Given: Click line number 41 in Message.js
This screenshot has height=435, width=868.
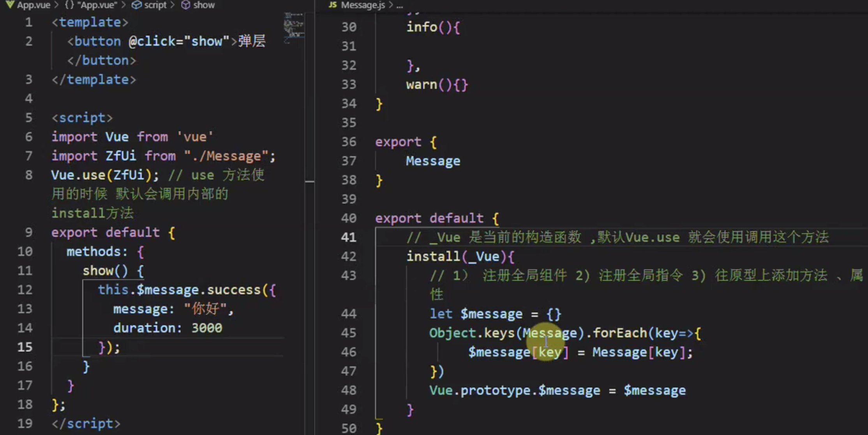Looking at the screenshot, I should 349,237.
